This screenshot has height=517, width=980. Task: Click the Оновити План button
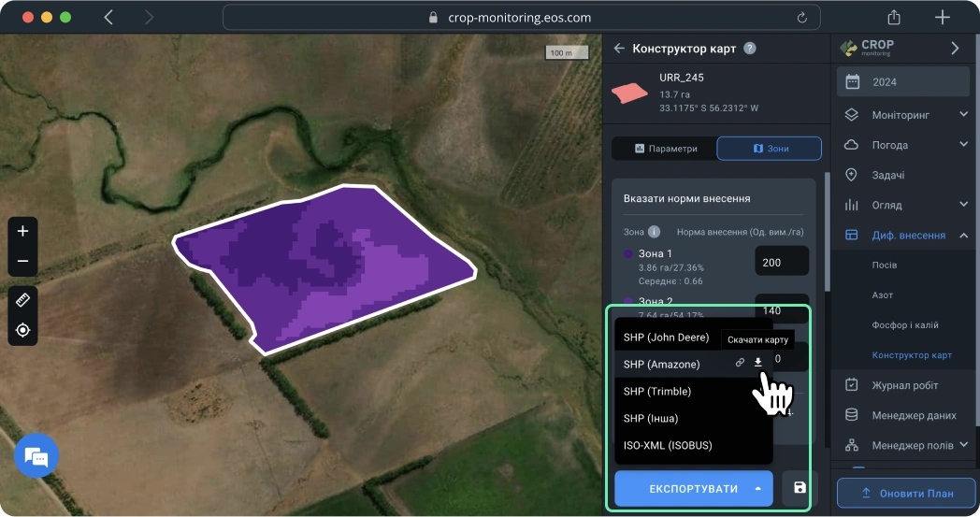coord(905,493)
